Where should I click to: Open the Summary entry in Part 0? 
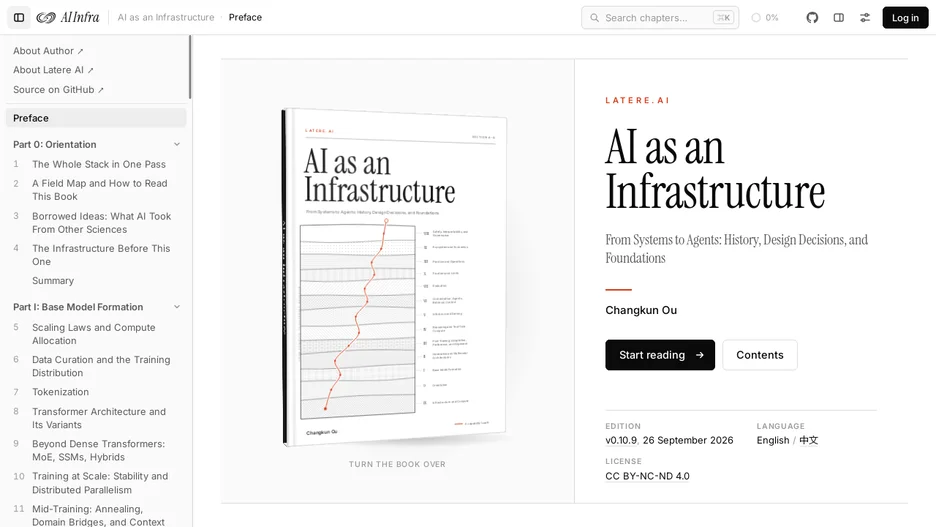point(53,281)
